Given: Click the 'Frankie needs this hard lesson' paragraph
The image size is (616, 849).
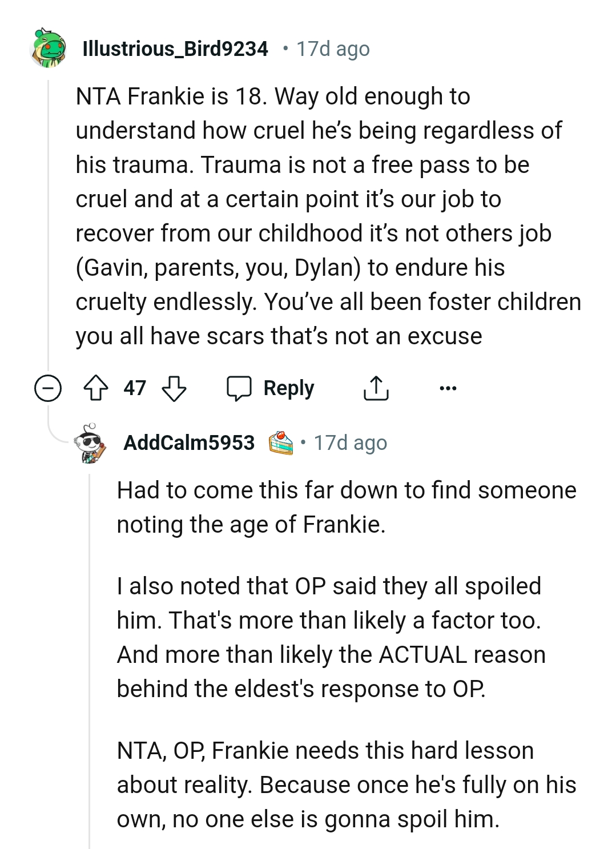Looking at the screenshot, I should tap(346, 784).
